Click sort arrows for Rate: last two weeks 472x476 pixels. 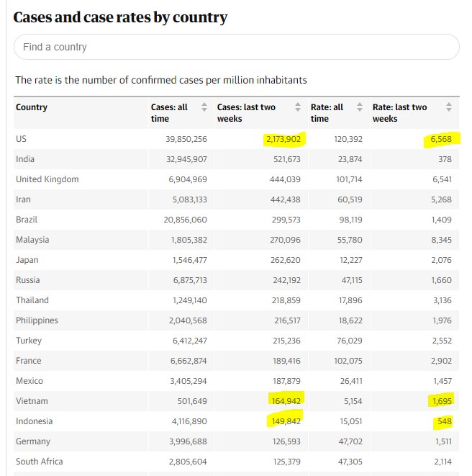448,107
